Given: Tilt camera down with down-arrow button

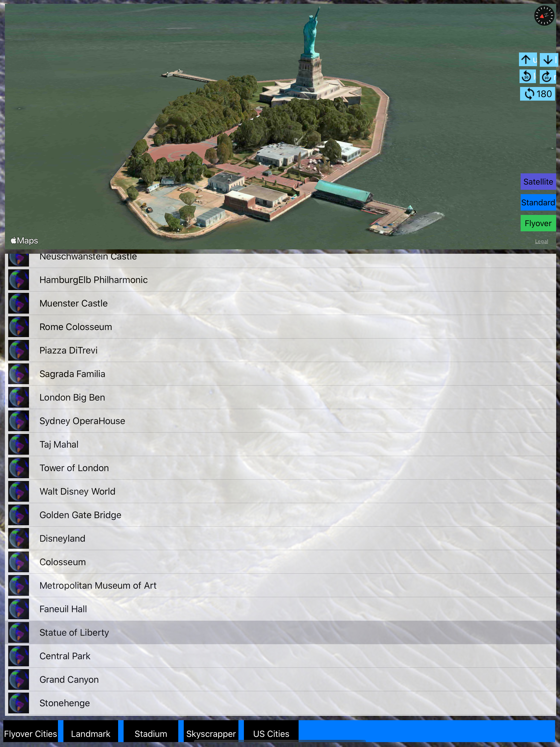Looking at the screenshot, I should point(549,60).
